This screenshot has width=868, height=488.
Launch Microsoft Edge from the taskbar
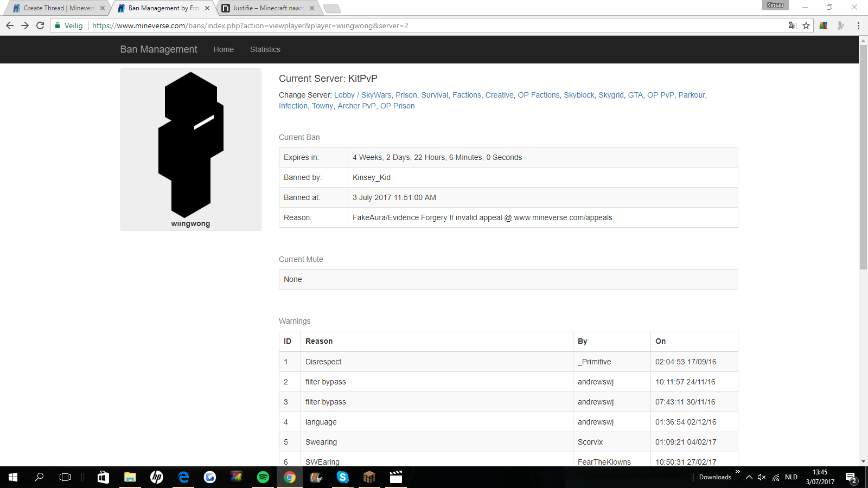pos(183,477)
